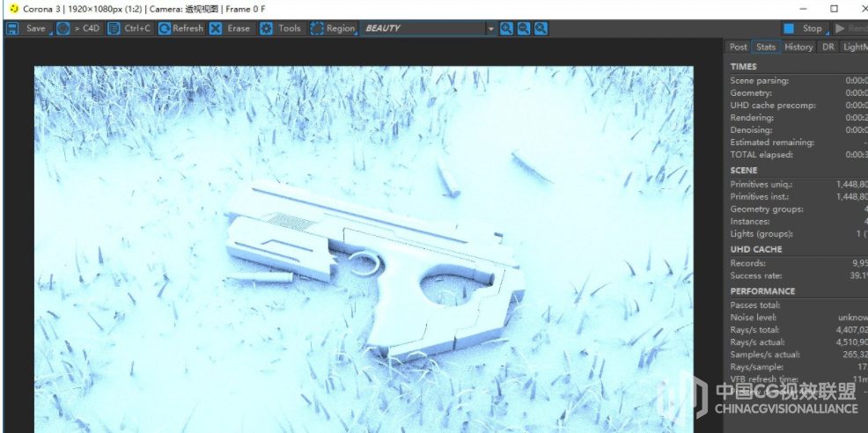
Task: Click the Denoising time label
Action: (x=751, y=130)
